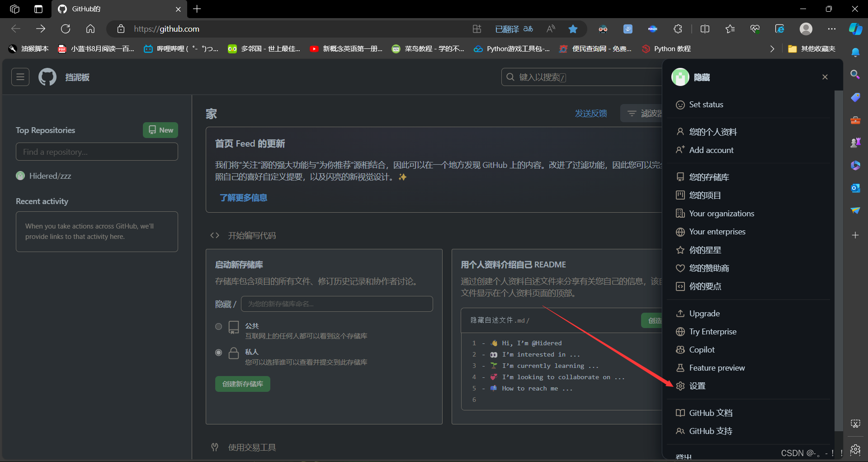Go to Your organizations

(x=749, y=213)
